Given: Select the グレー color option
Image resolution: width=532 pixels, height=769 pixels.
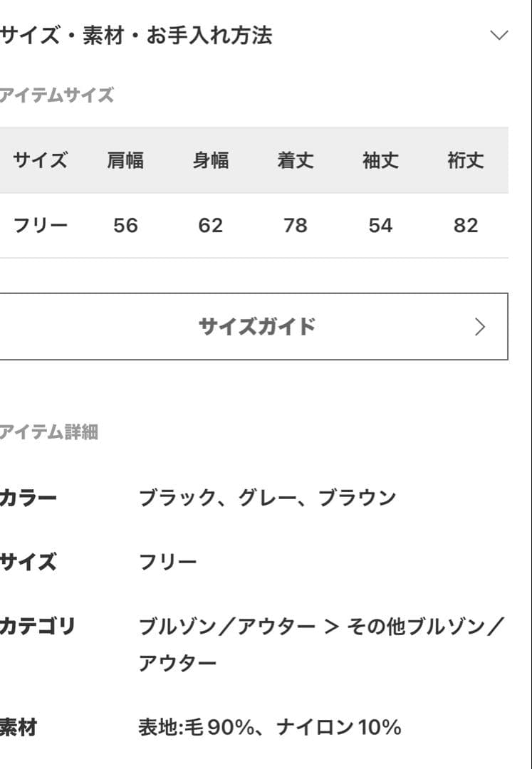Looking at the screenshot, I should tap(251, 497).
